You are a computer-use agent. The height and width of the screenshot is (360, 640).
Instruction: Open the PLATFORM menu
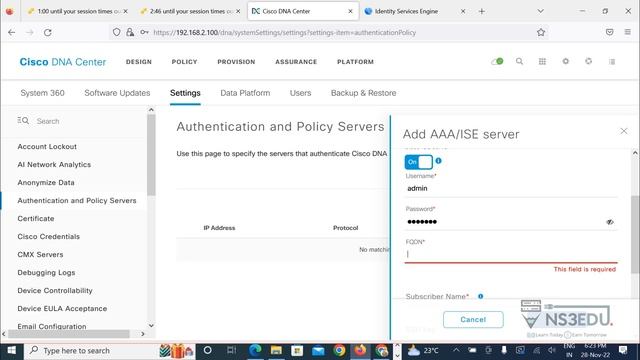click(x=356, y=62)
